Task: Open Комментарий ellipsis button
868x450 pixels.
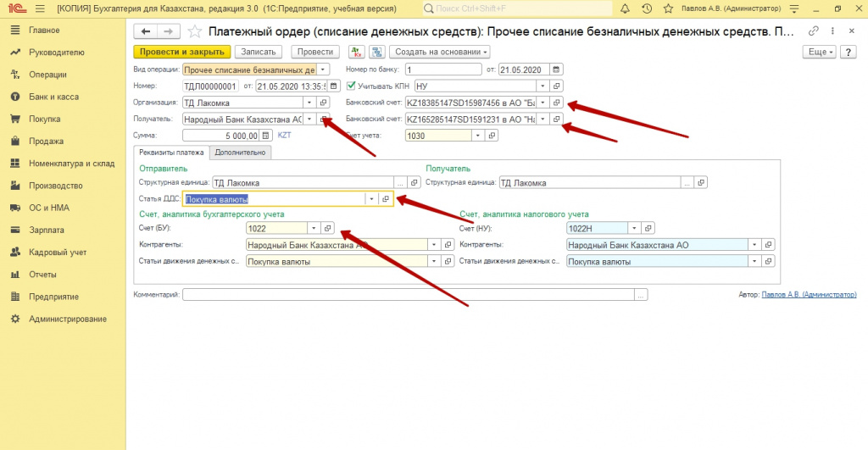Action: (641, 295)
